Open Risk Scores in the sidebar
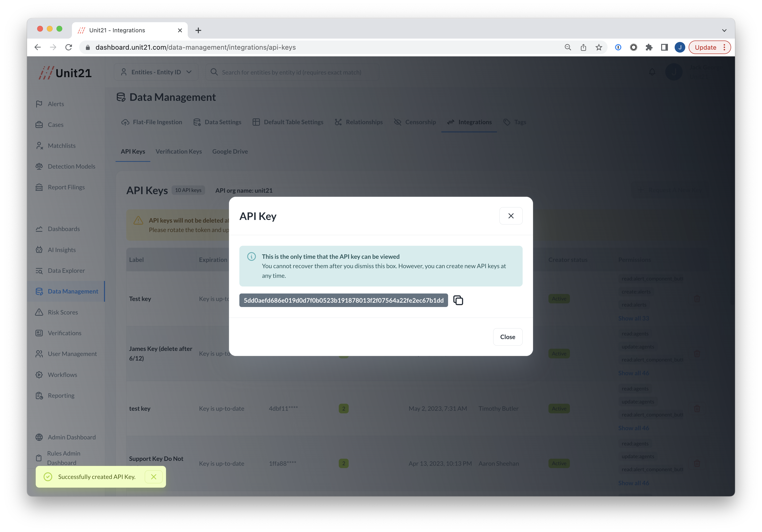Image resolution: width=762 pixels, height=532 pixels. (63, 312)
